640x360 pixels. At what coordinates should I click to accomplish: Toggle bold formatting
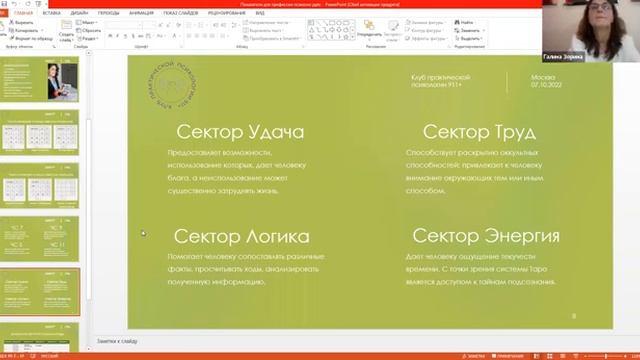[110, 36]
